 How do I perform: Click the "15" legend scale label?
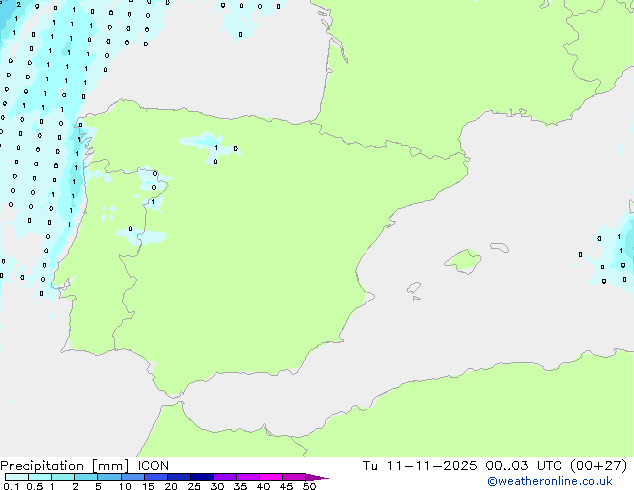point(148,486)
